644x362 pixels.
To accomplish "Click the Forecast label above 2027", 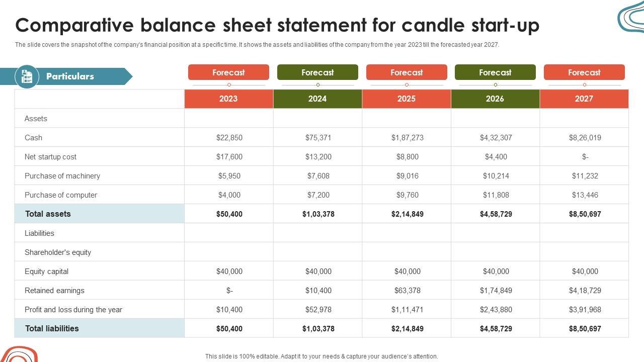I will (584, 72).
